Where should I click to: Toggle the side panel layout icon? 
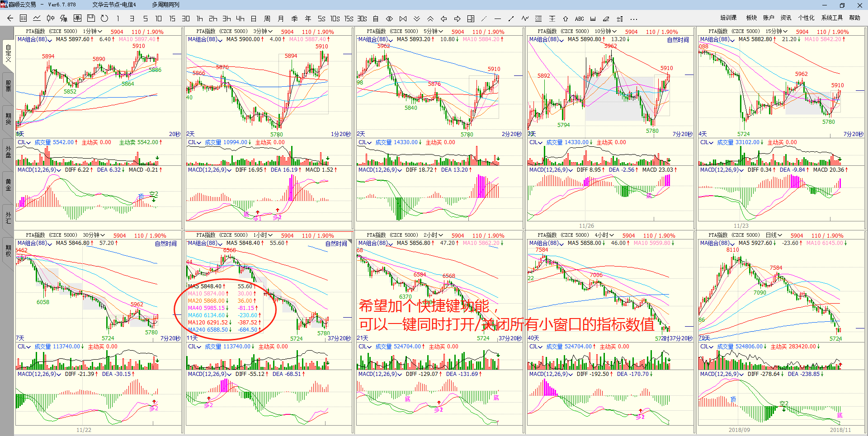click(471, 19)
